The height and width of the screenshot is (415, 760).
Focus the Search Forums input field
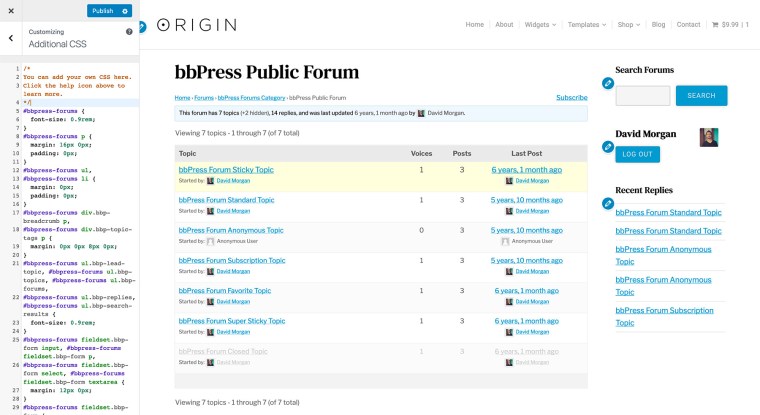(643, 96)
